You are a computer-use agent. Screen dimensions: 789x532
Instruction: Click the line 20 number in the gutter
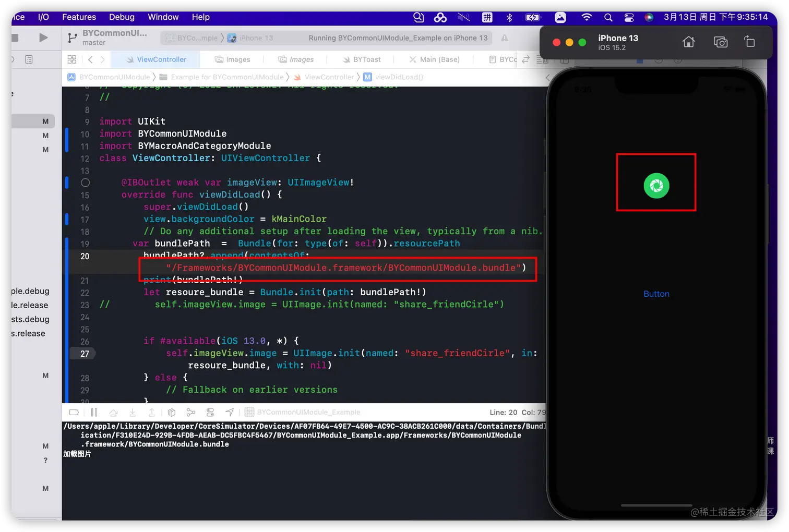coord(85,256)
